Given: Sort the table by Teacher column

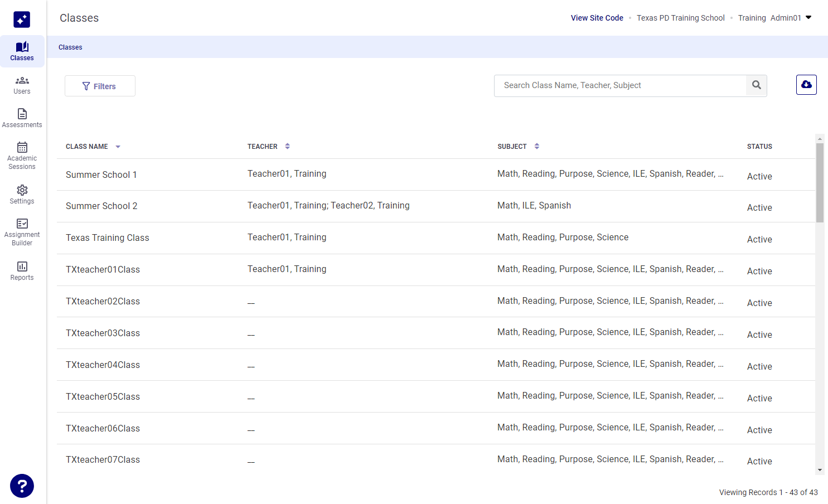Looking at the screenshot, I should (287, 146).
